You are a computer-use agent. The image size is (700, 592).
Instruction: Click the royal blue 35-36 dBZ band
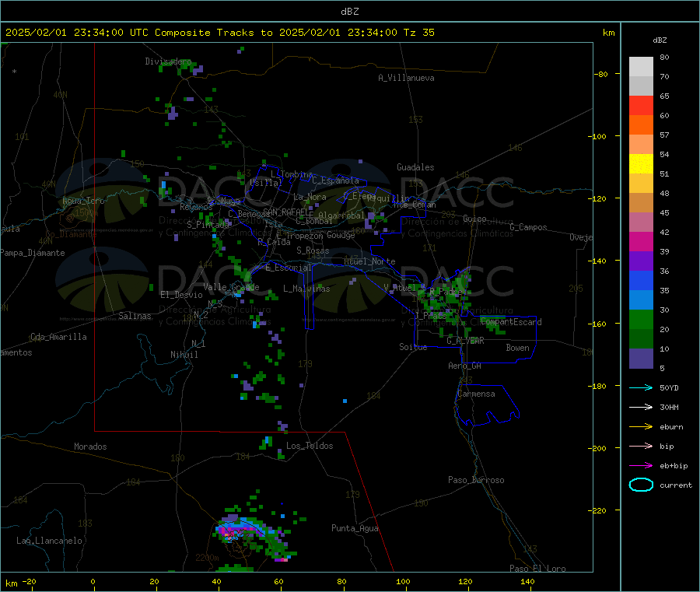641,280
